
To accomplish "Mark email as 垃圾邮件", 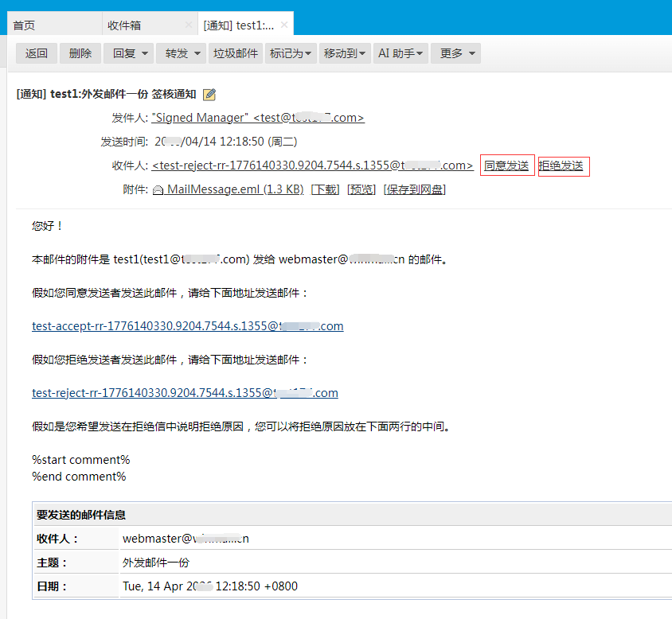I will 236,54.
